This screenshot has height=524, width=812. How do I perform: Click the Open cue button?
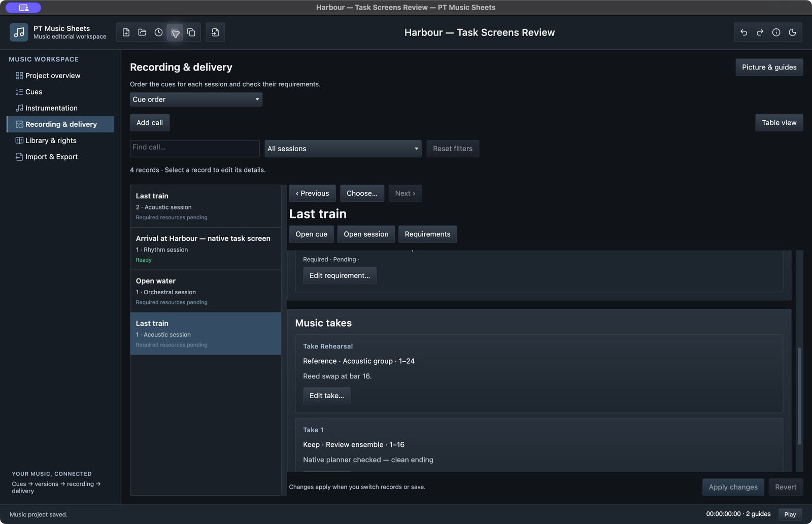click(x=312, y=234)
